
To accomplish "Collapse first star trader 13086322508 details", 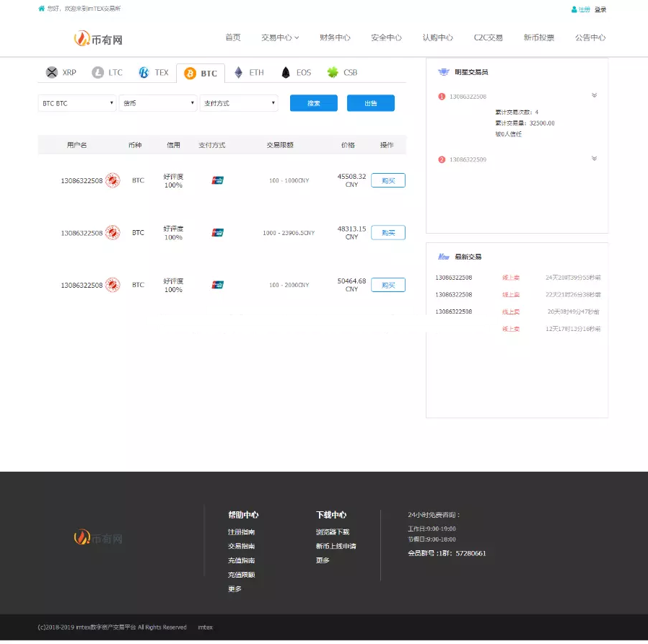I will pyautogui.click(x=594, y=95).
